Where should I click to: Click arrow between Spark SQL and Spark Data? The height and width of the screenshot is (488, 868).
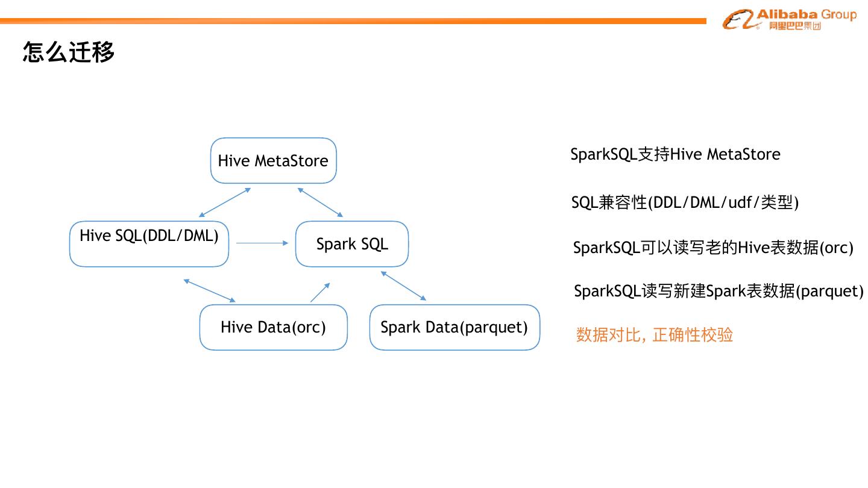(403, 286)
